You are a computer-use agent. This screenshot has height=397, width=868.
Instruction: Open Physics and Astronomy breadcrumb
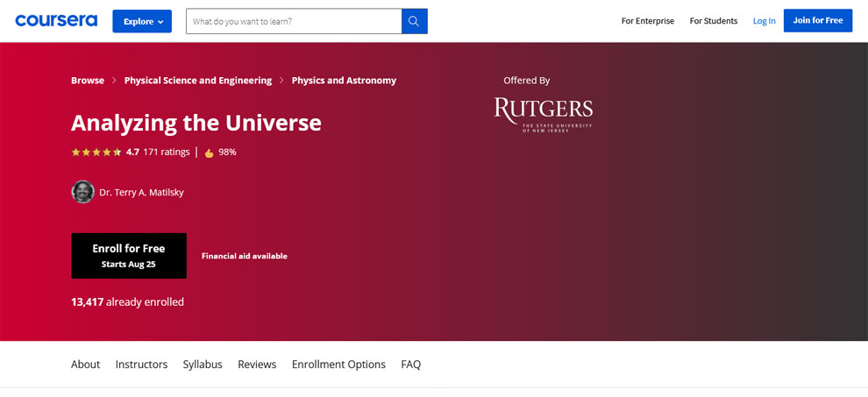[x=344, y=81]
